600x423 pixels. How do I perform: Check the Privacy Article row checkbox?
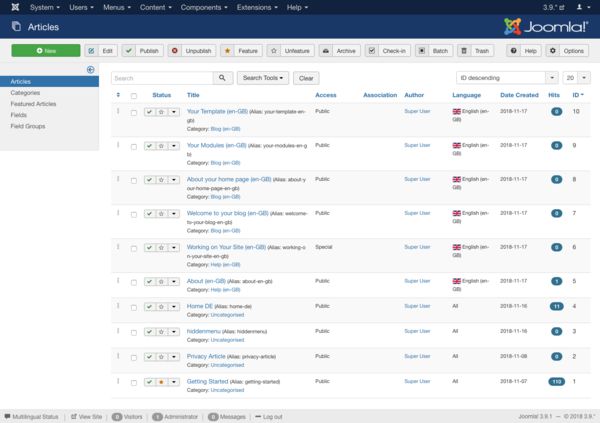(134, 358)
